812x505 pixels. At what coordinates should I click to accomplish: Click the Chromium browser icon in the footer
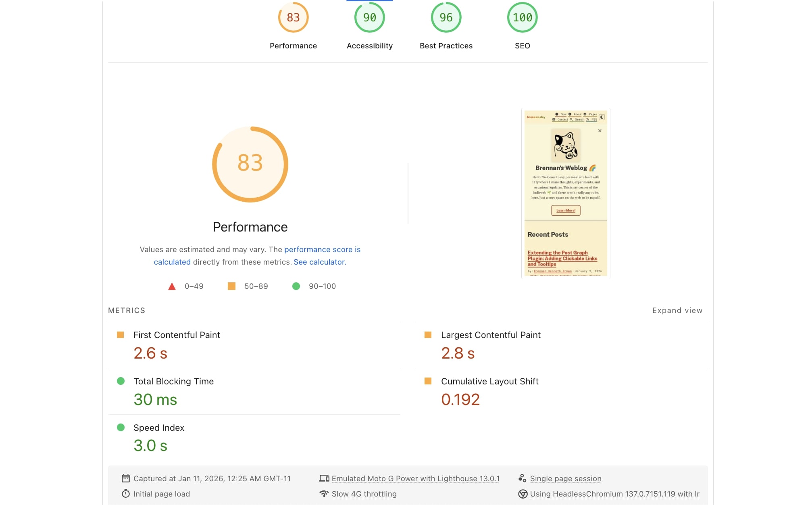click(523, 493)
